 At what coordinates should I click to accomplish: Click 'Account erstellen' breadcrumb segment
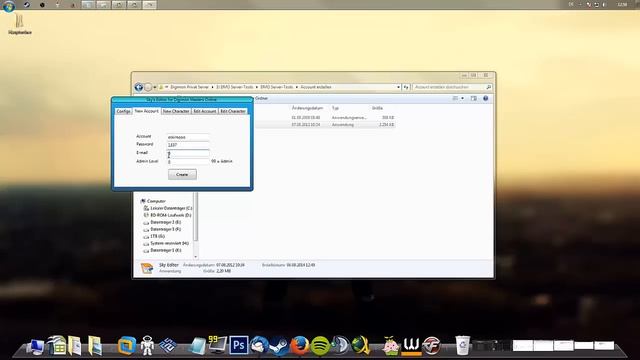point(316,87)
